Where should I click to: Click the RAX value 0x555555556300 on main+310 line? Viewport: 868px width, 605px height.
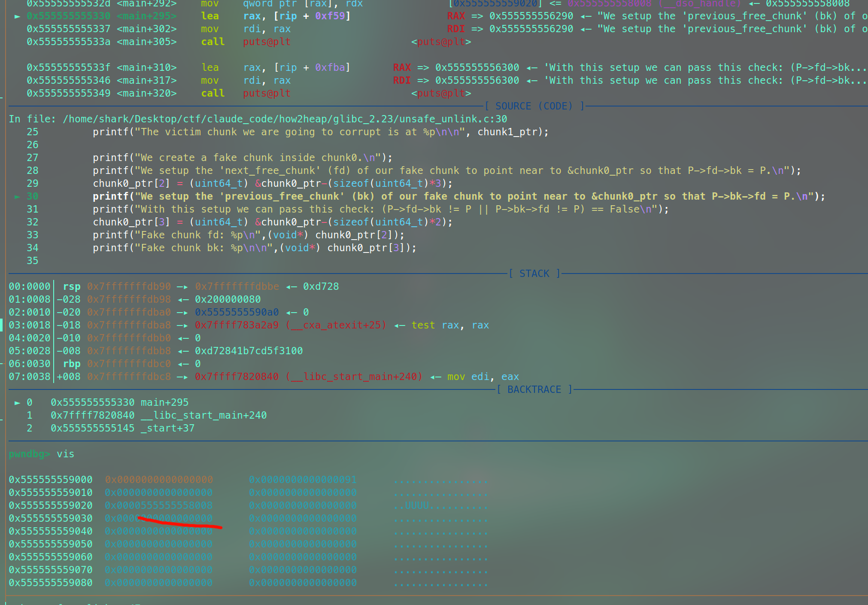477,68
